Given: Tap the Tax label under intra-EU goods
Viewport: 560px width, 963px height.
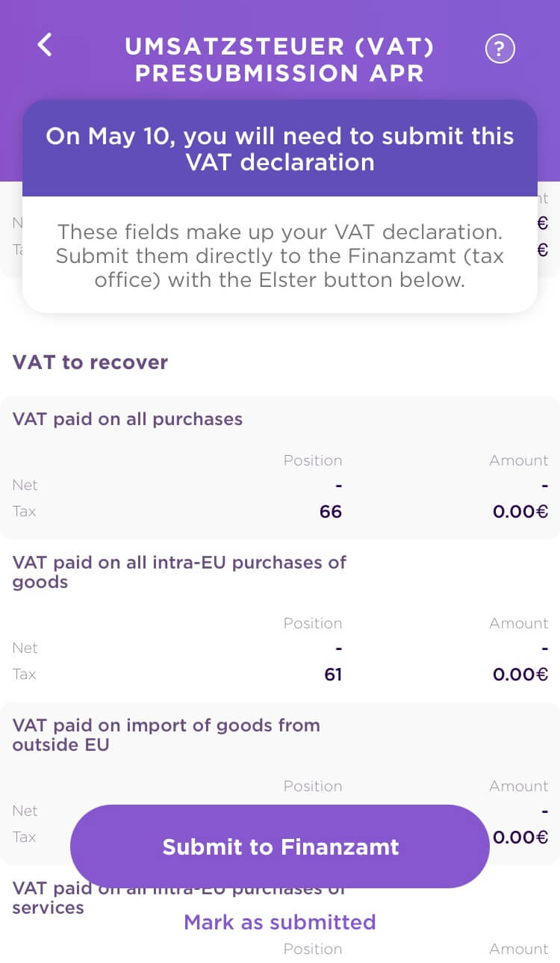Looking at the screenshot, I should tap(25, 675).
